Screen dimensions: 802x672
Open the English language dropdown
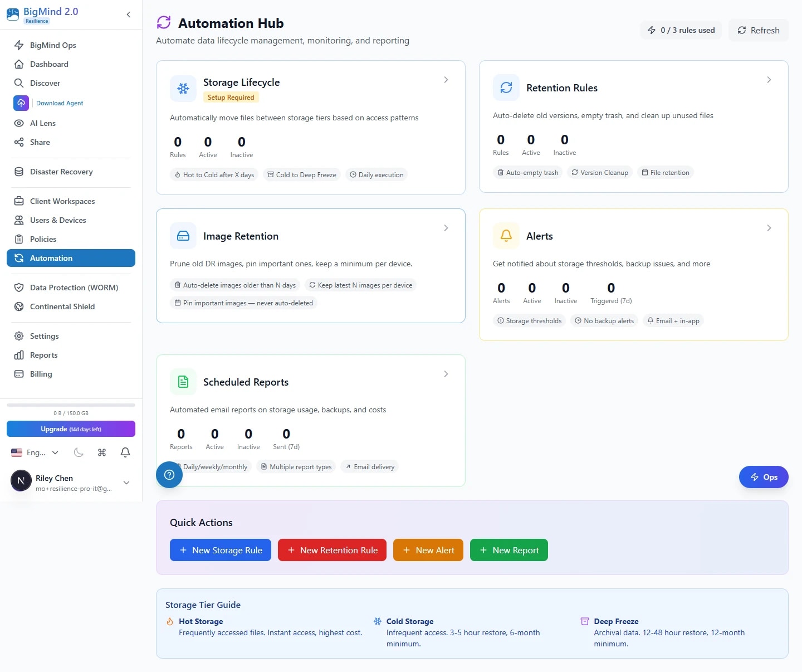click(35, 452)
